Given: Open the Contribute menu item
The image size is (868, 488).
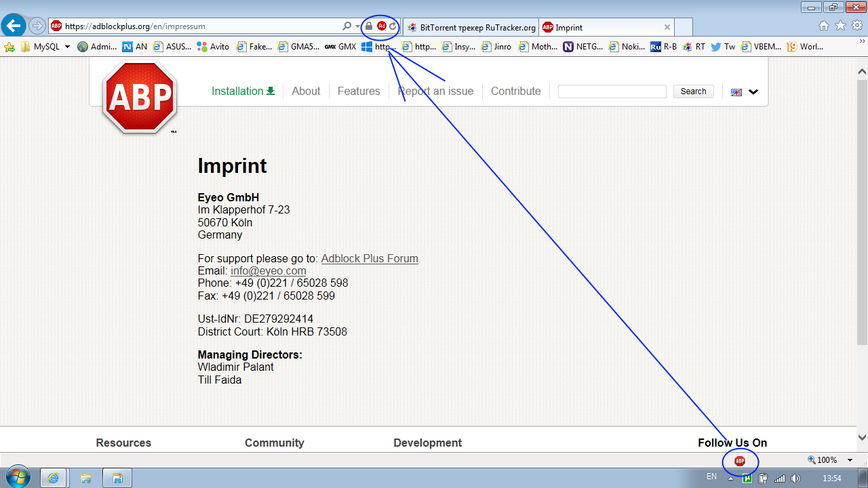Looking at the screenshot, I should pyautogui.click(x=516, y=91).
